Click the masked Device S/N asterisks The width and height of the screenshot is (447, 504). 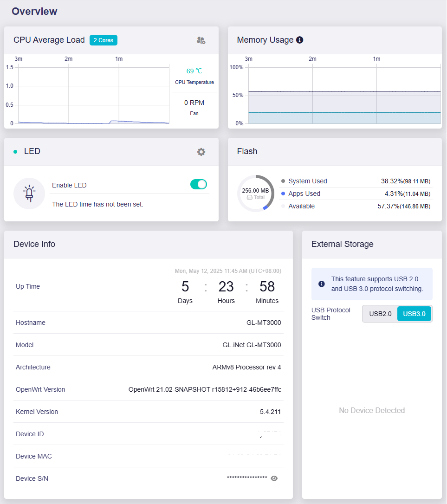point(247,478)
